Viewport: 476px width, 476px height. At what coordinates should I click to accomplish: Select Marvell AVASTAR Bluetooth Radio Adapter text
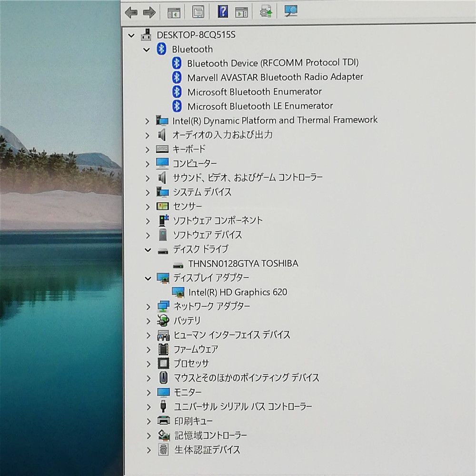coord(275,78)
